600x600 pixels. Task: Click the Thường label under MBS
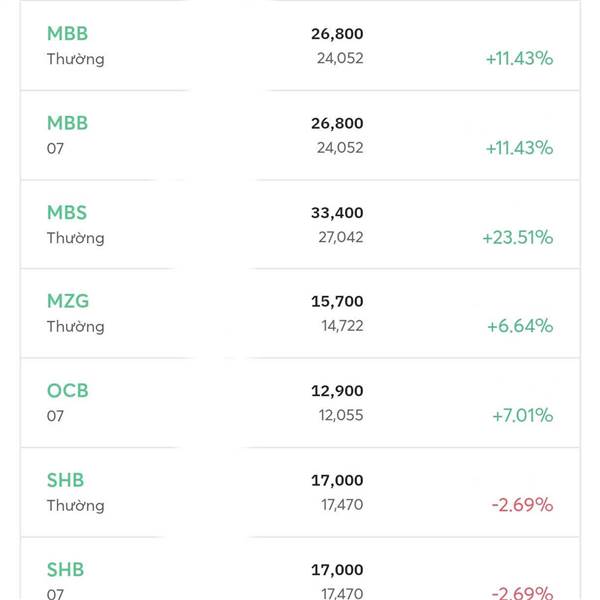(x=75, y=238)
